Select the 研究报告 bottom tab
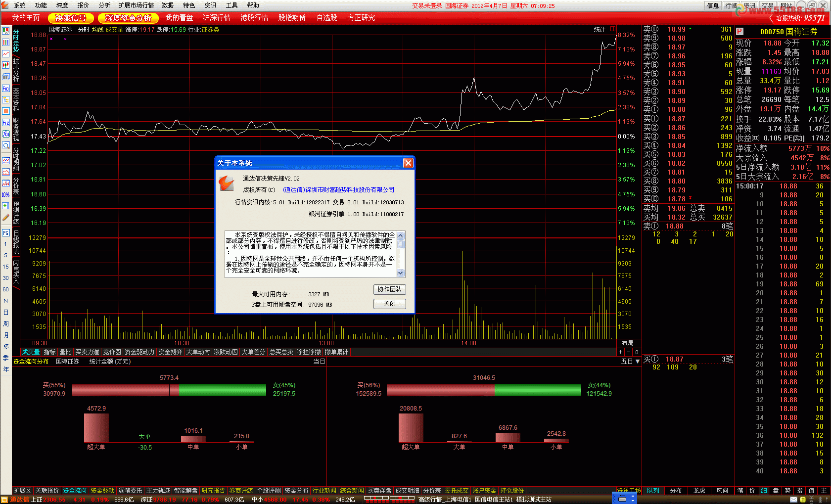Viewport: 831px width, 504px height. (x=213, y=491)
